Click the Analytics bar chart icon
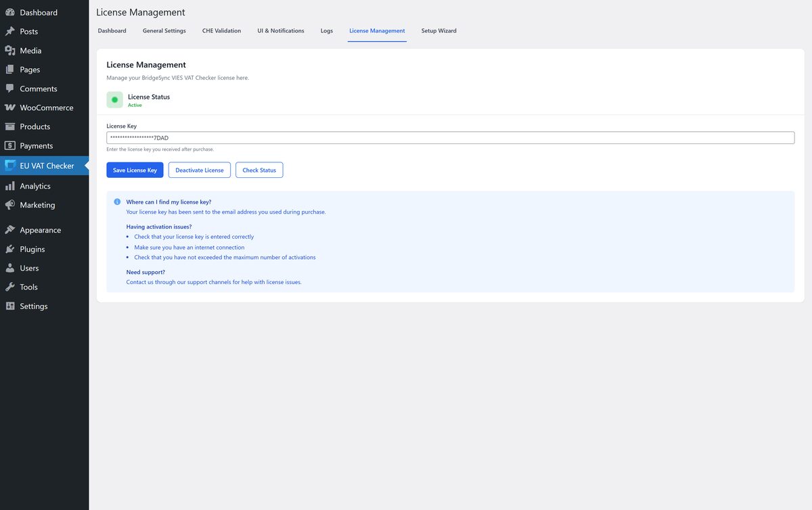812x510 pixels. coord(10,186)
